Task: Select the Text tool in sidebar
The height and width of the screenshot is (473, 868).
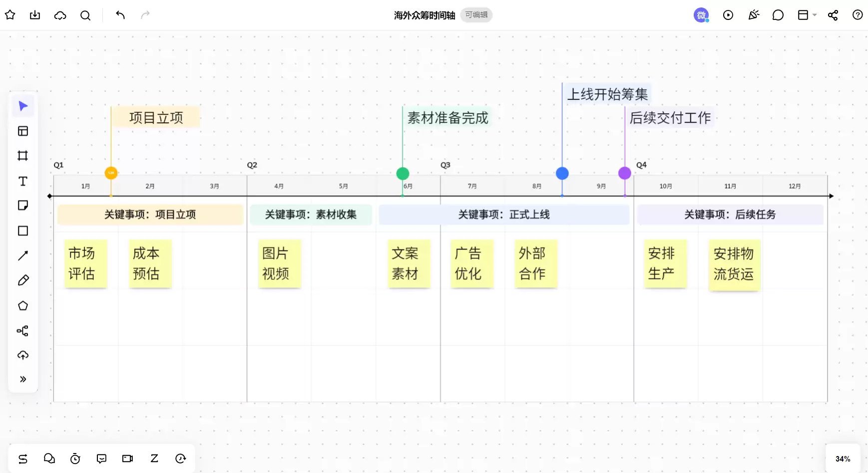Action: pos(23,181)
